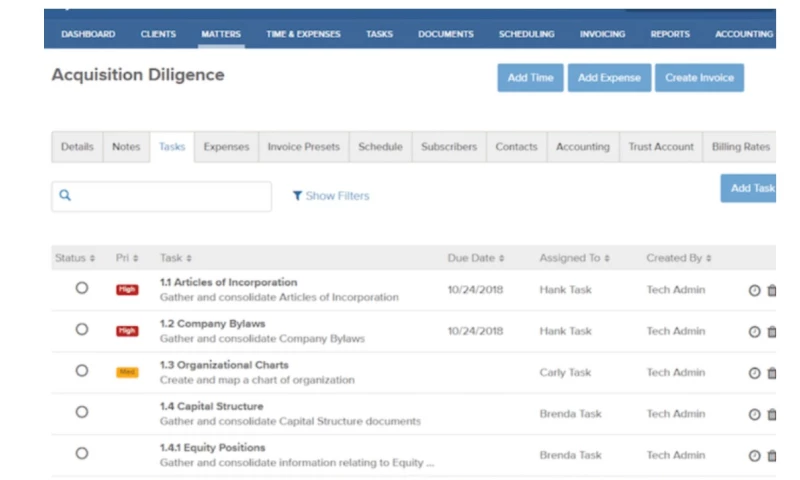Click the clock icon for Capital Structure task
Image resolution: width=800 pixels, height=480 pixels.
(754, 414)
